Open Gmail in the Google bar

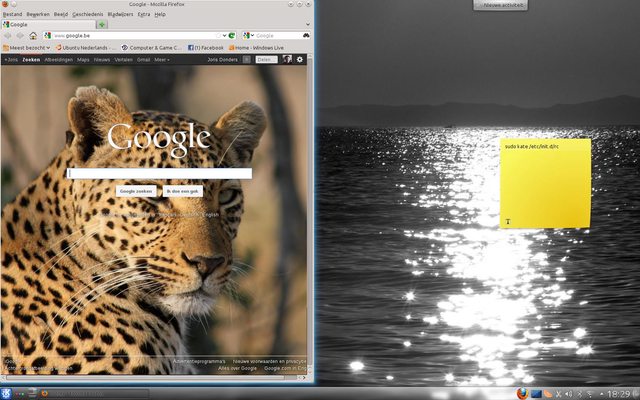pyautogui.click(x=143, y=60)
